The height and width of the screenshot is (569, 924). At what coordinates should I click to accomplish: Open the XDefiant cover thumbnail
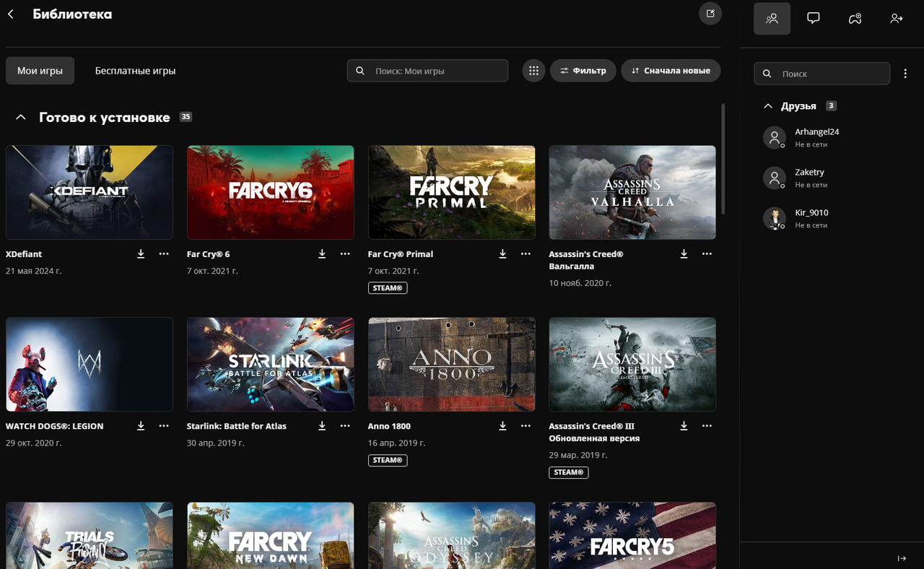coord(90,192)
